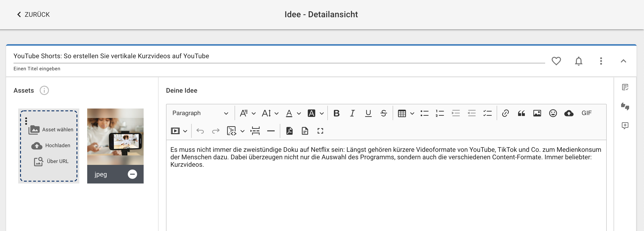Go back with the ZURÜCK button

(33, 14)
